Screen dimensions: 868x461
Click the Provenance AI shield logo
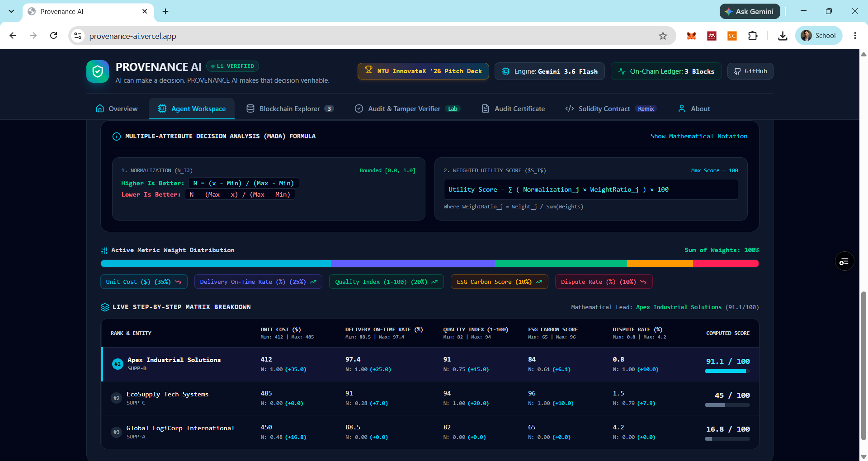[x=98, y=71]
